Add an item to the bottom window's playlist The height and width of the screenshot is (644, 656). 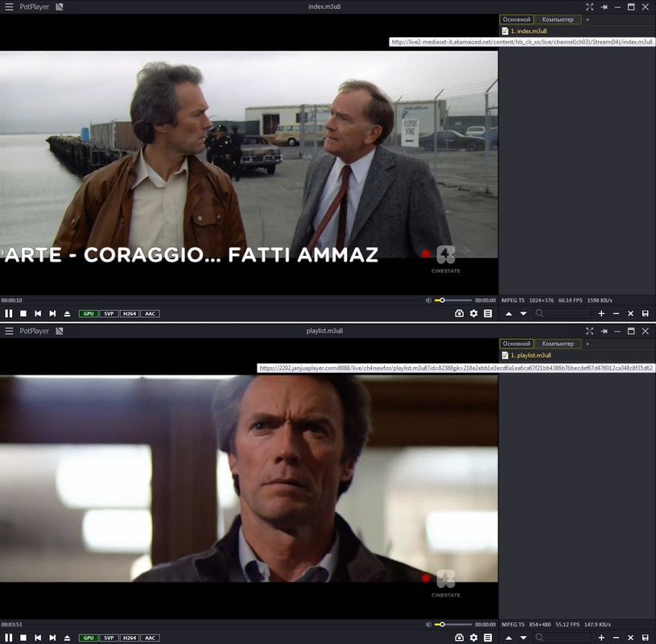click(x=601, y=638)
